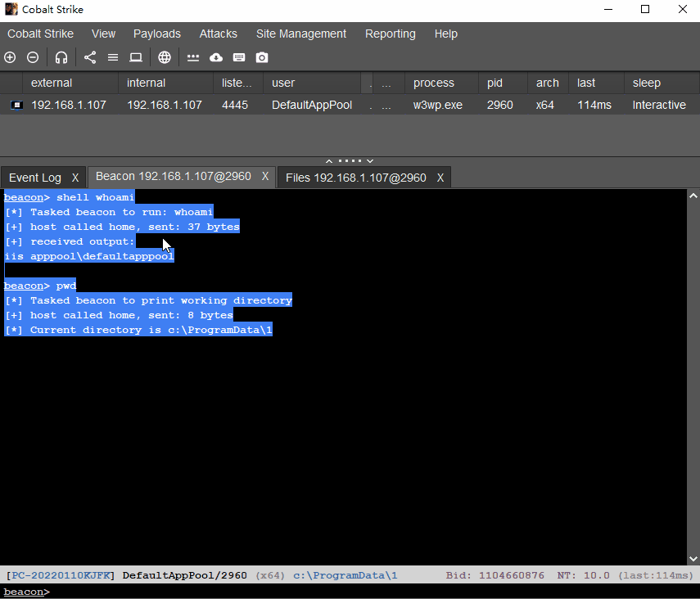Open web log globe icon

[x=165, y=57]
